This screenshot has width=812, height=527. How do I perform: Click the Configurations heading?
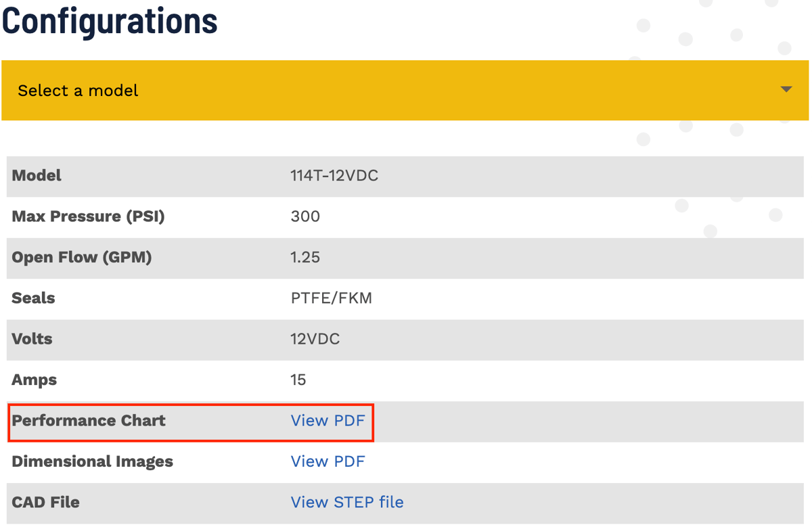(110, 21)
